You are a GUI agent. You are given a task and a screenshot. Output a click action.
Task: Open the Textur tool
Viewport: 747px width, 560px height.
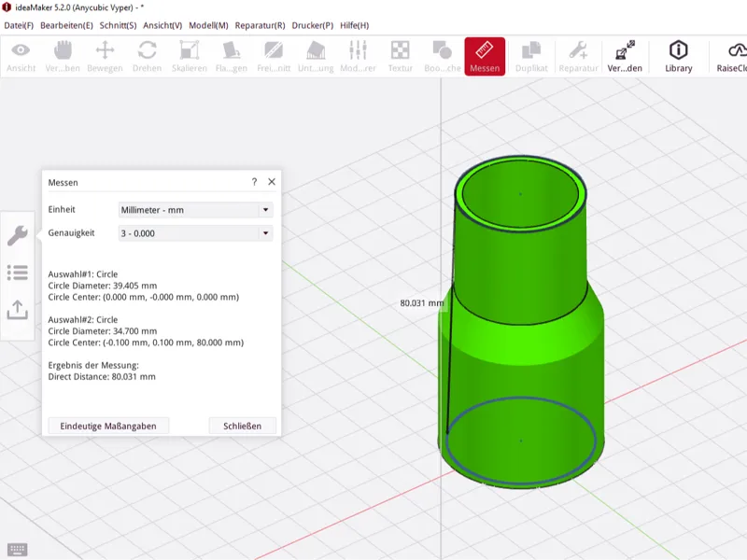401,57
